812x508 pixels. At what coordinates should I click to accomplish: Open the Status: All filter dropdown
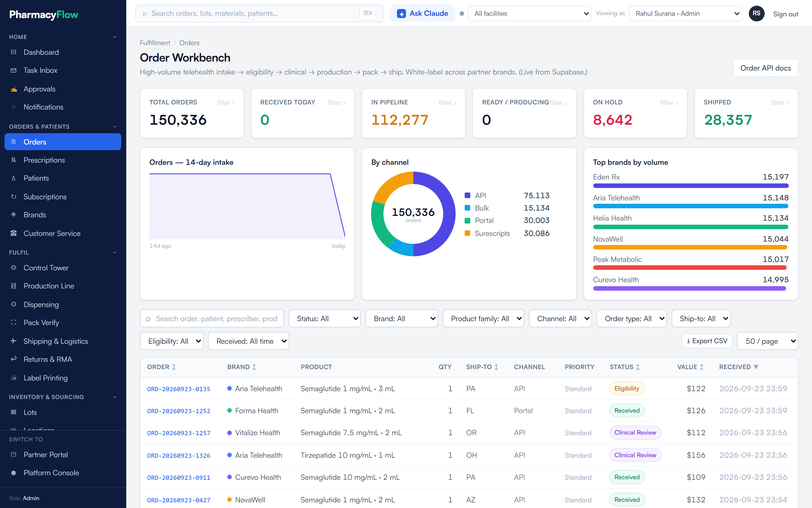point(325,319)
